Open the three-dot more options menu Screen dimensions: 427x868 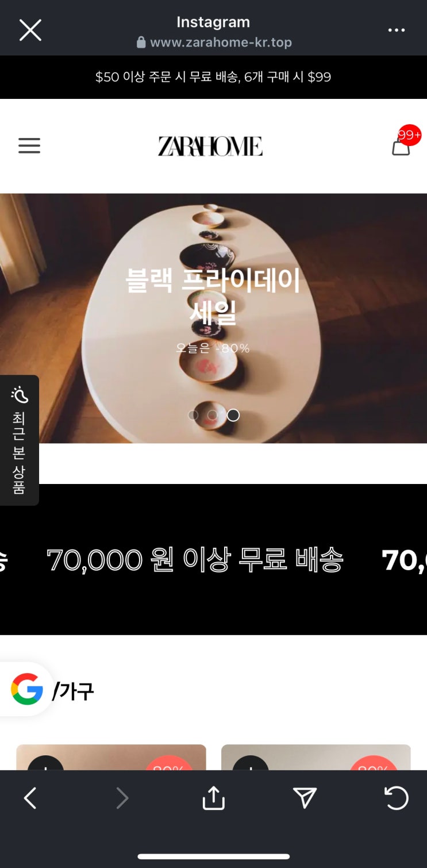point(397,30)
